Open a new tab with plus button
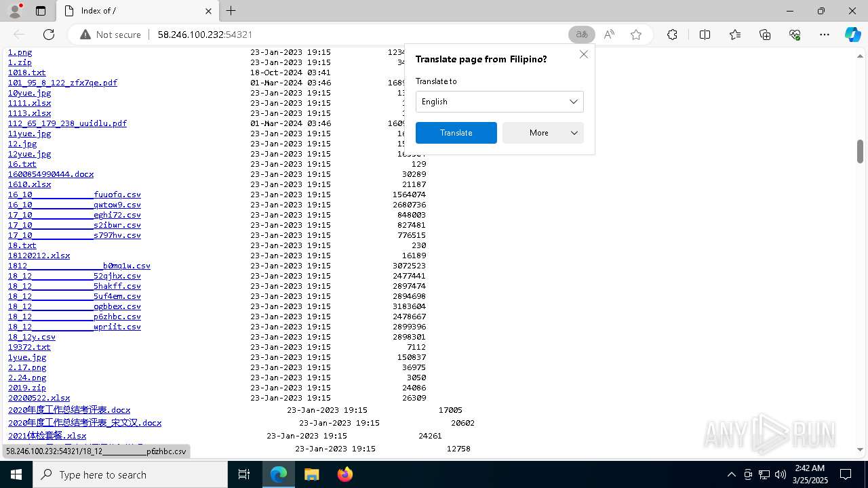 [x=231, y=11]
